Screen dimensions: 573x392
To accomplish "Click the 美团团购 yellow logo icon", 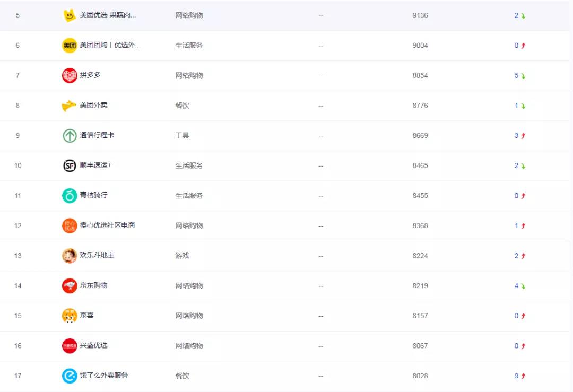I will pos(70,46).
